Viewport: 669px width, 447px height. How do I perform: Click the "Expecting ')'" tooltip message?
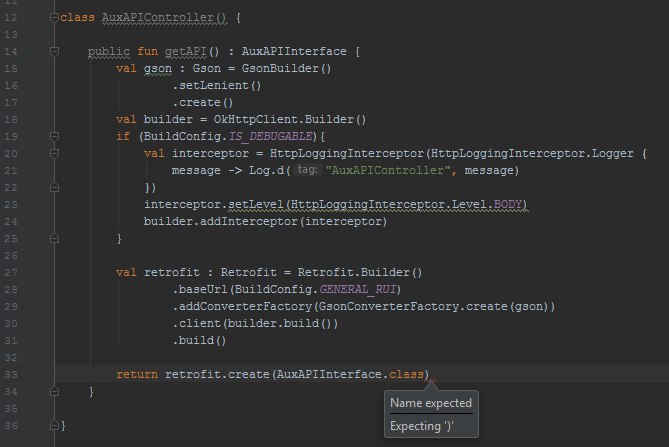click(x=422, y=426)
